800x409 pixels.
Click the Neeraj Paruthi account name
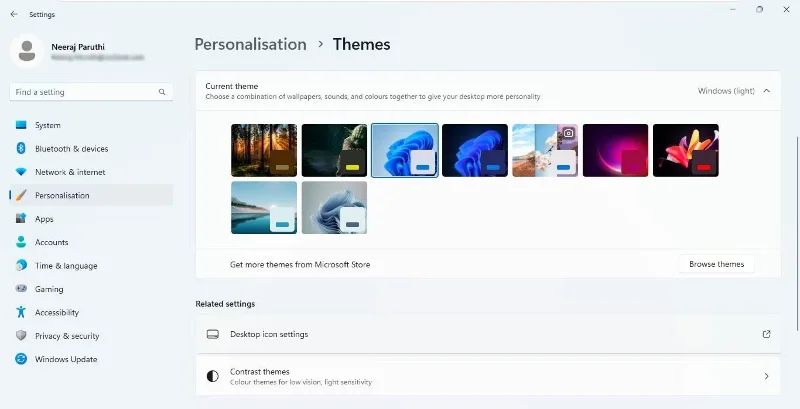click(78, 47)
